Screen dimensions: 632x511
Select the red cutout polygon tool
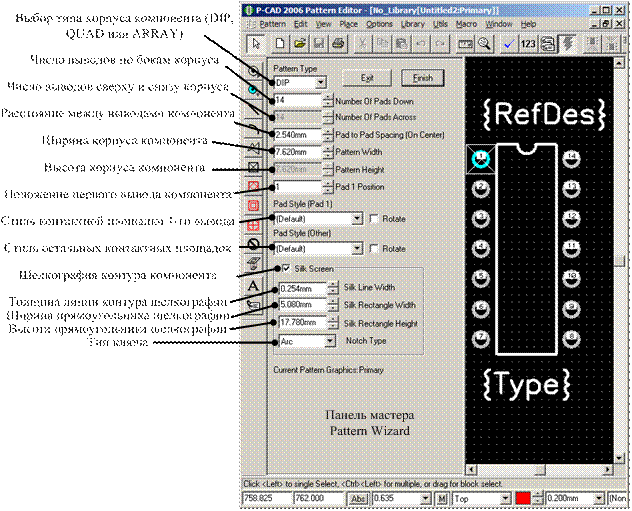(x=253, y=186)
